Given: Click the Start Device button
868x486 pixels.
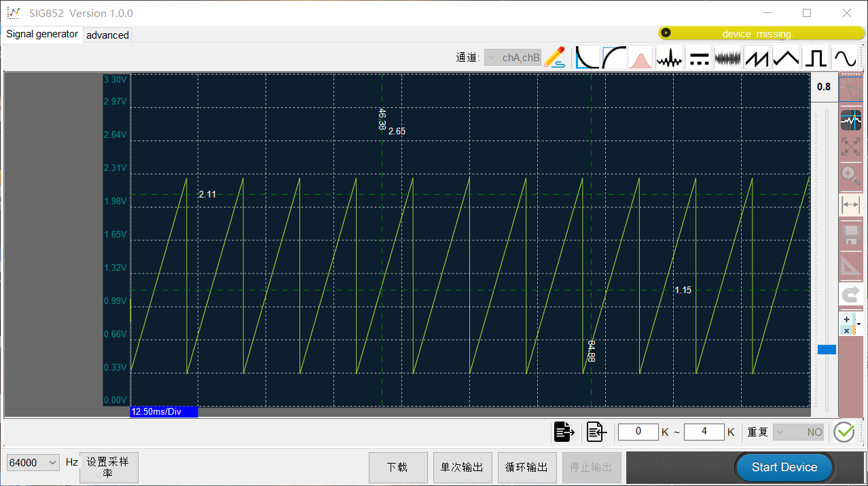Looking at the screenshot, I should pyautogui.click(x=784, y=467).
